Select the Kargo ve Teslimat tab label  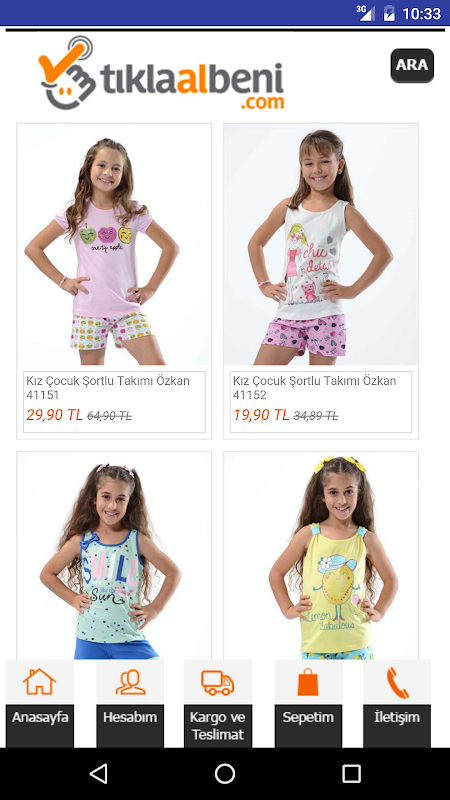pyautogui.click(x=218, y=726)
